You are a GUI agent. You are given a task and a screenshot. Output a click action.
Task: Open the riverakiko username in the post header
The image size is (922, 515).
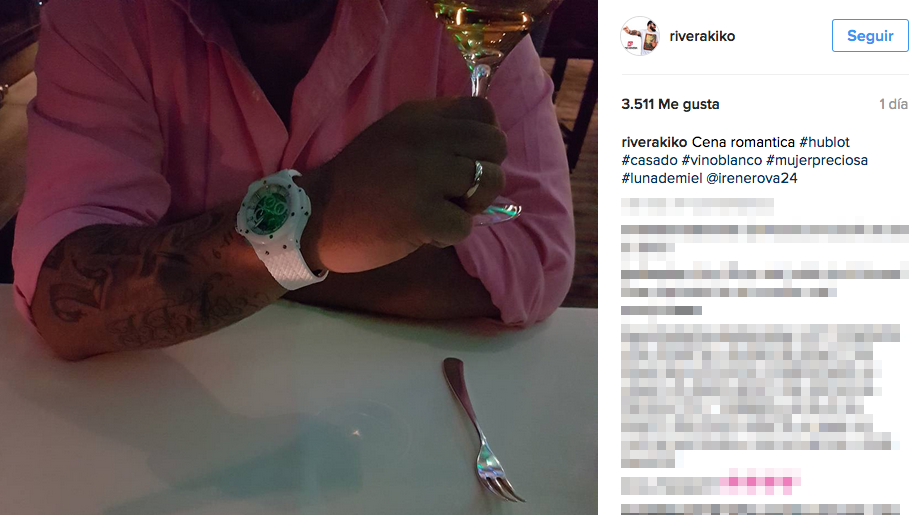pos(702,36)
